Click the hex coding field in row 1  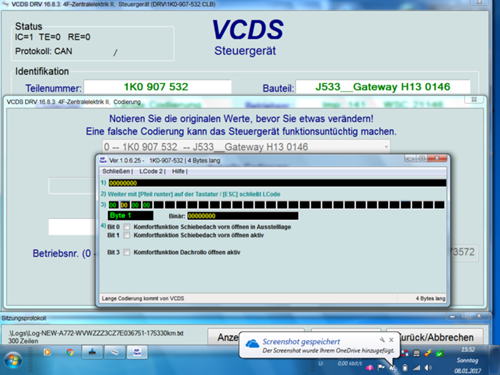point(277,183)
